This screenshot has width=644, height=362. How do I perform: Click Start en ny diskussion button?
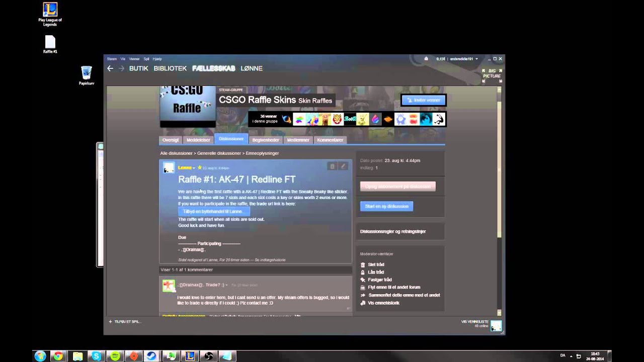point(386,206)
